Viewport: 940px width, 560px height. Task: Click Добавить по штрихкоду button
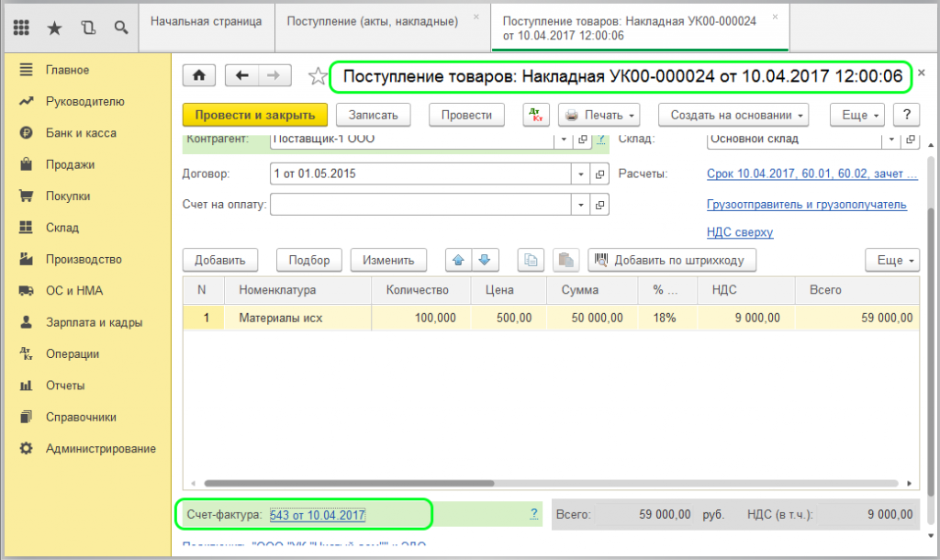(672, 260)
